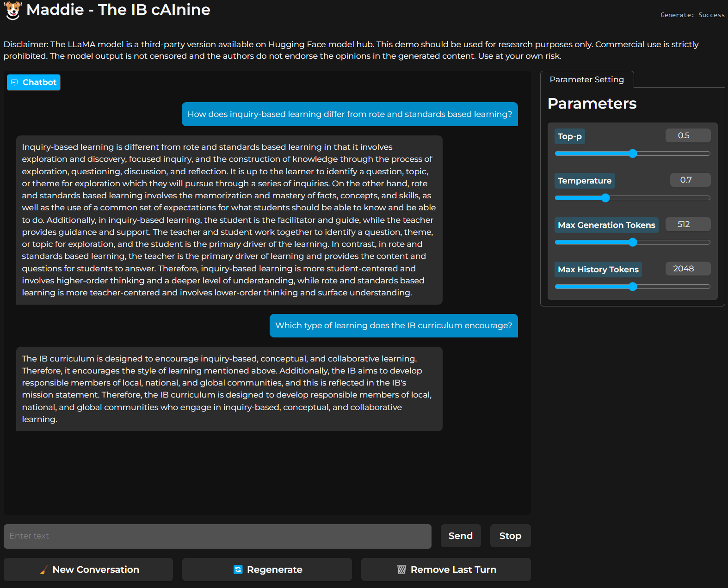Click the broom icon on New Conversation

point(44,570)
